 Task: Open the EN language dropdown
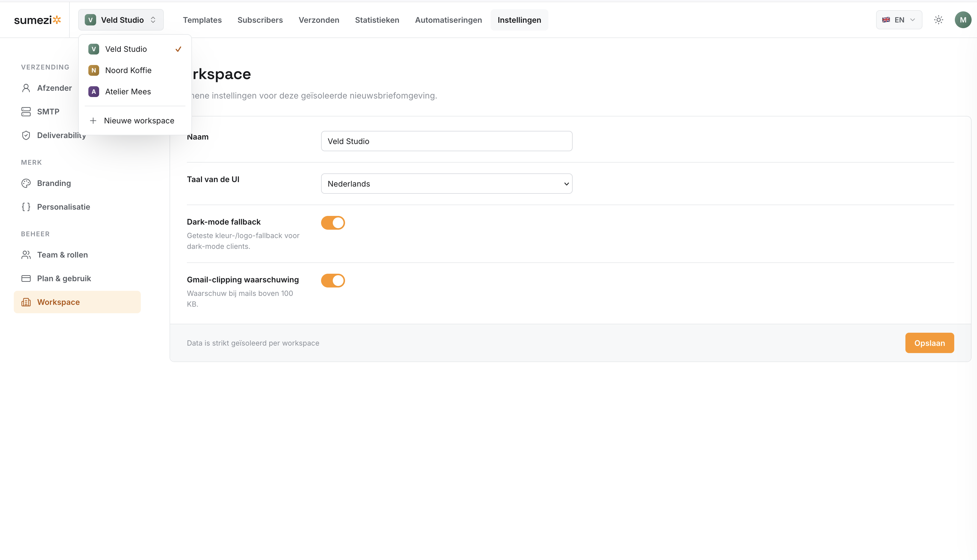(x=899, y=20)
